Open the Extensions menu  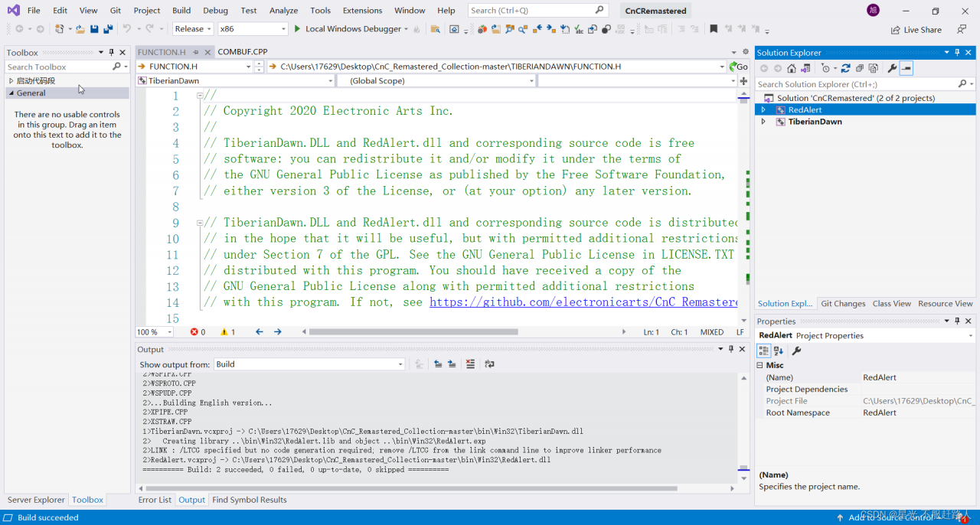click(x=362, y=10)
